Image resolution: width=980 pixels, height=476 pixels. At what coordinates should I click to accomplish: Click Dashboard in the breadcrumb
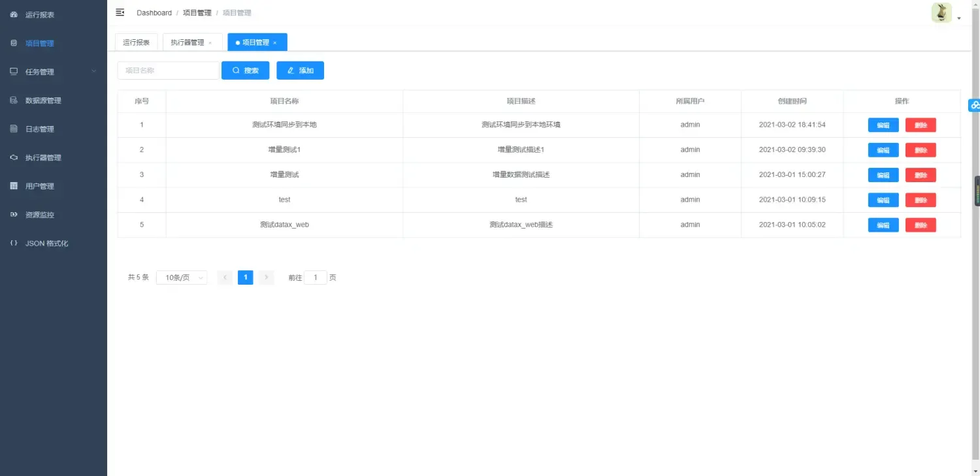pos(154,12)
